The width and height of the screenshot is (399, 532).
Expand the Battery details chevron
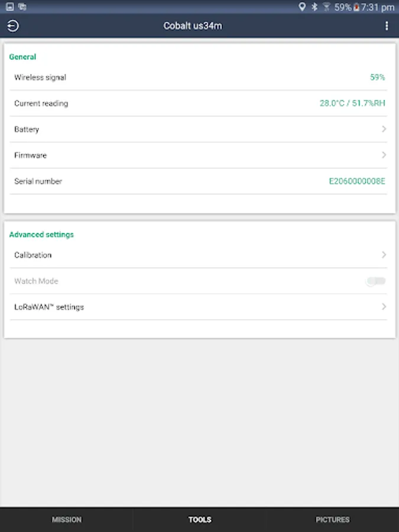click(x=384, y=129)
